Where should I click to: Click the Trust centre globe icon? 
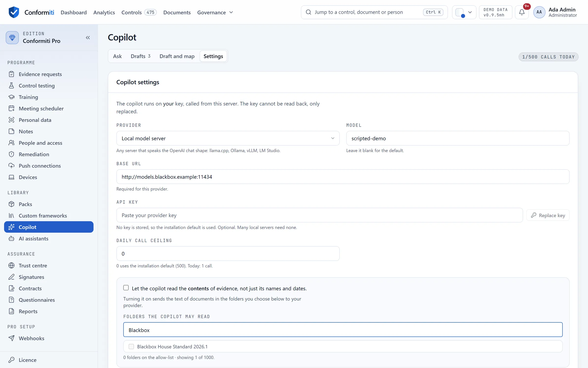pos(12,265)
